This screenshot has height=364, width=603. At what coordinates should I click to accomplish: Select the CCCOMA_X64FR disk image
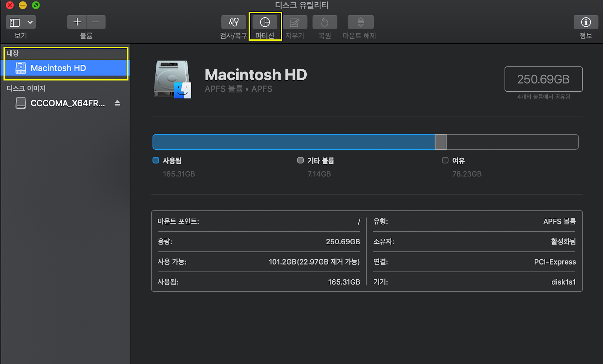pos(67,103)
